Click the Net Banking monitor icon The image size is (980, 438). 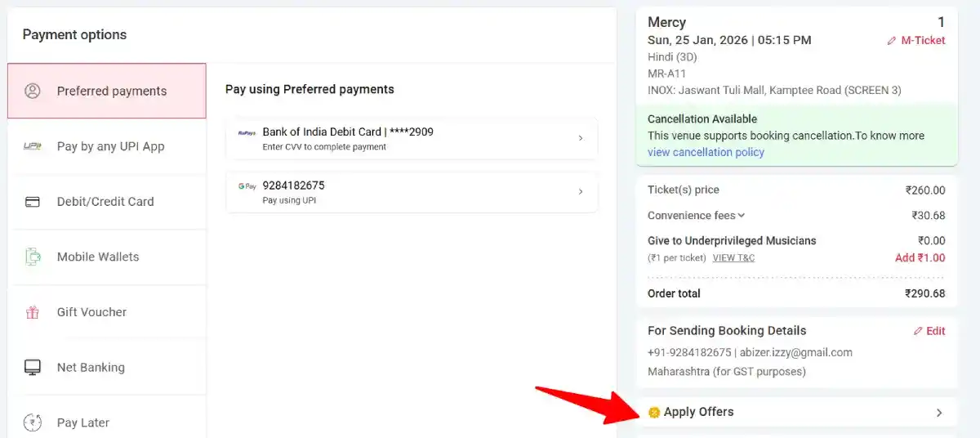point(33,368)
